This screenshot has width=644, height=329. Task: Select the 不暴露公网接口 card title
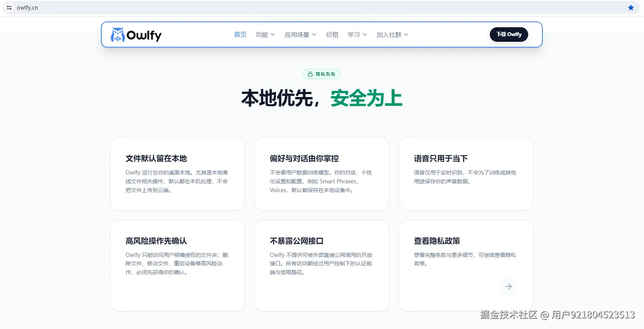[296, 241]
